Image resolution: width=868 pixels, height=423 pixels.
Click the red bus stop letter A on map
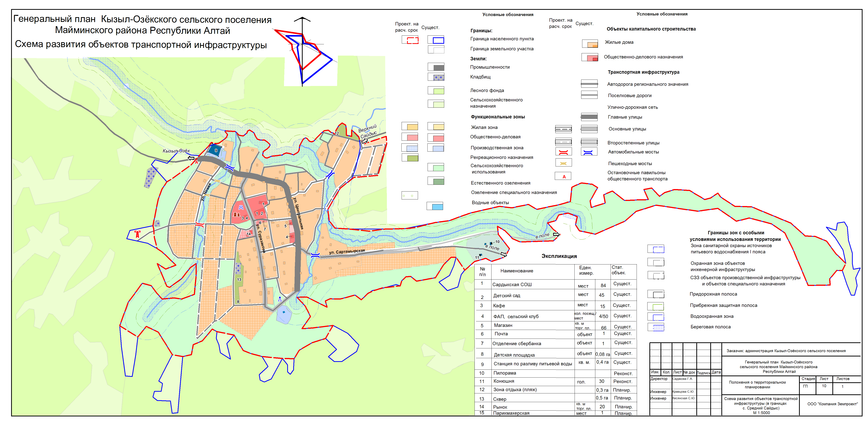pos(196,162)
